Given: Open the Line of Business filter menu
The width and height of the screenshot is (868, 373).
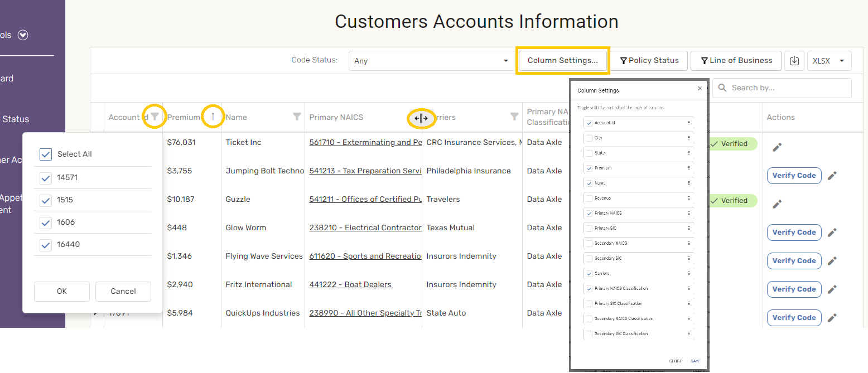Looking at the screenshot, I should [736, 61].
